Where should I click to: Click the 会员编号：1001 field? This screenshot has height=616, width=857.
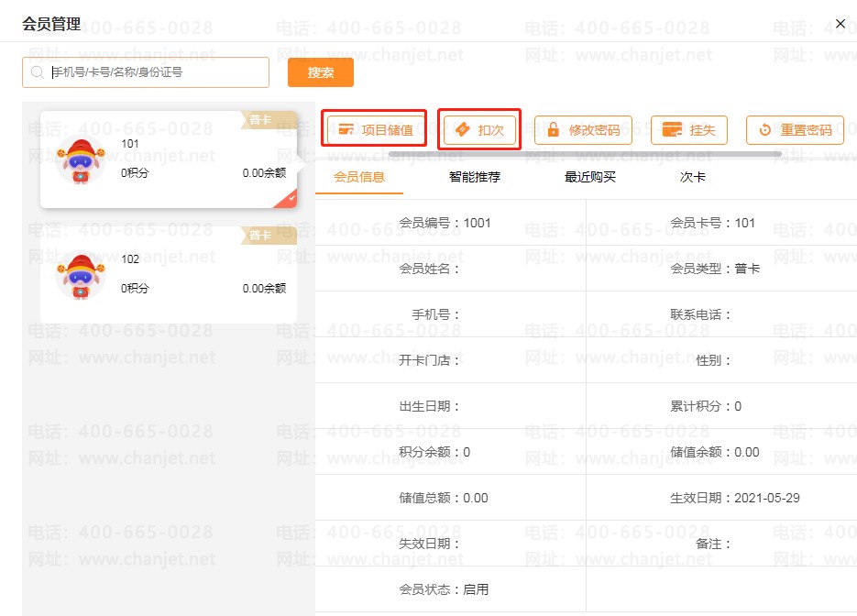445,223
